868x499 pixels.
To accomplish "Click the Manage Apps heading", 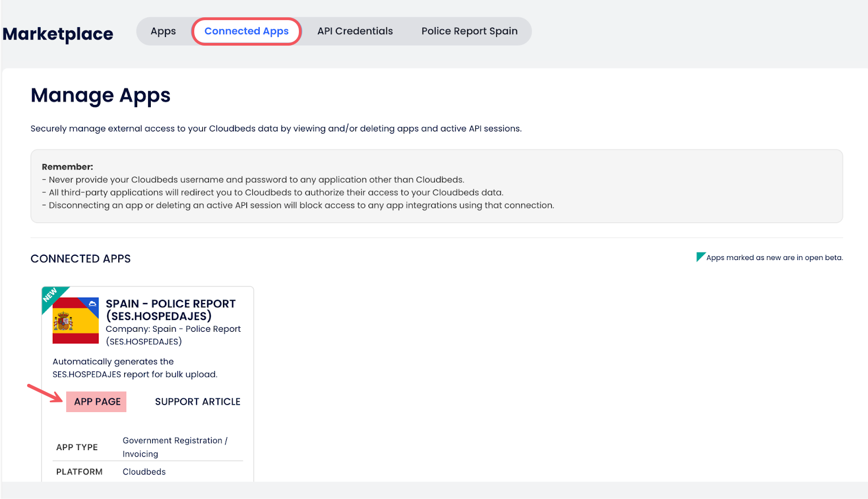I will tap(100, 96).
